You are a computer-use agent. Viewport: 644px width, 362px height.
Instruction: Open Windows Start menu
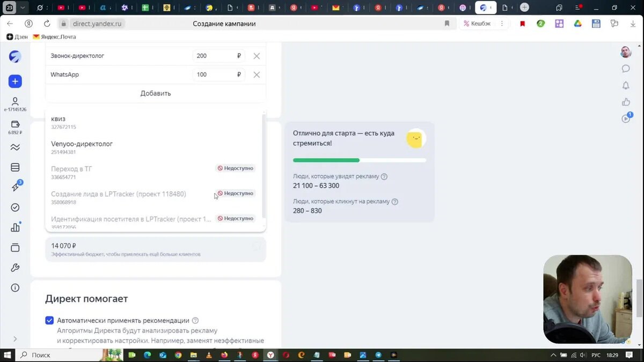click(x=8, y=355)
